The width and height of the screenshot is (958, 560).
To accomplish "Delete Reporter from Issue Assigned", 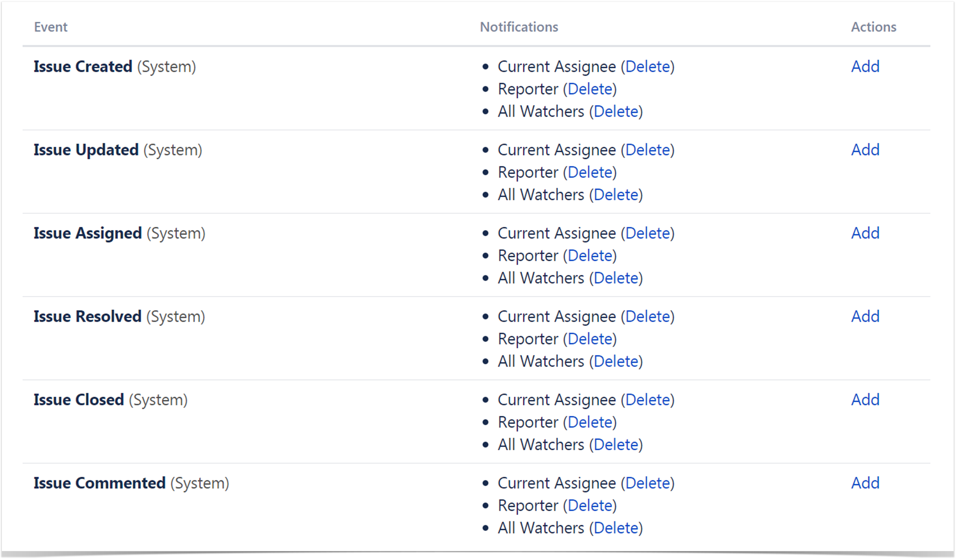I will point(590,255).
